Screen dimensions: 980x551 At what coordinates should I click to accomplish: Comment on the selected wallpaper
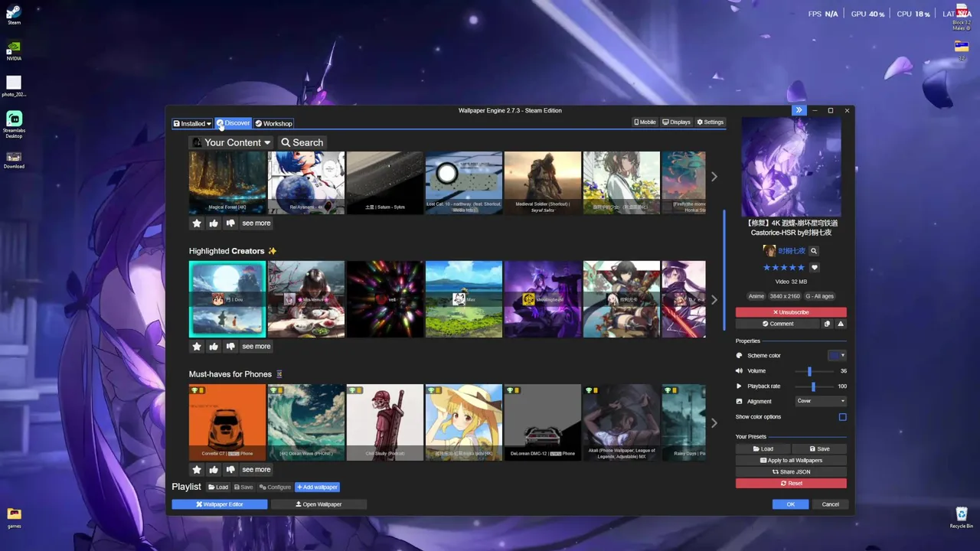click(x=777, y=324)
